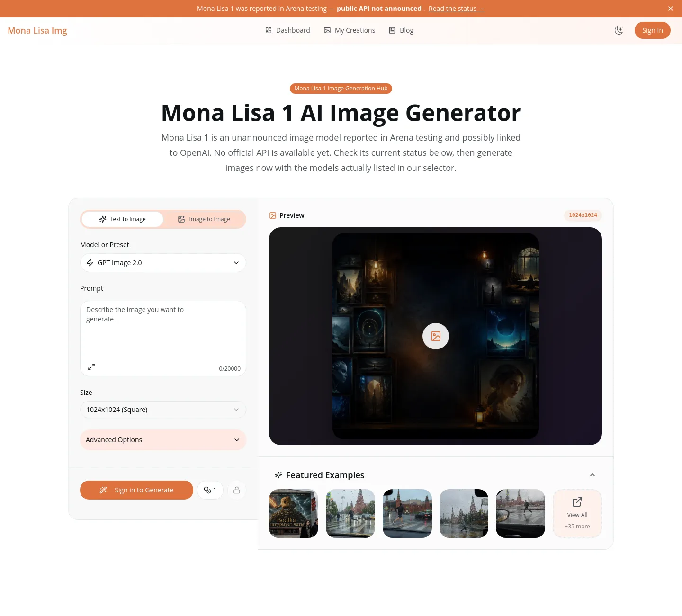Click the Preview panel image icon
The height and width of the screenshot is (616, 682).
pyautogui.click(x=273, y=215)
